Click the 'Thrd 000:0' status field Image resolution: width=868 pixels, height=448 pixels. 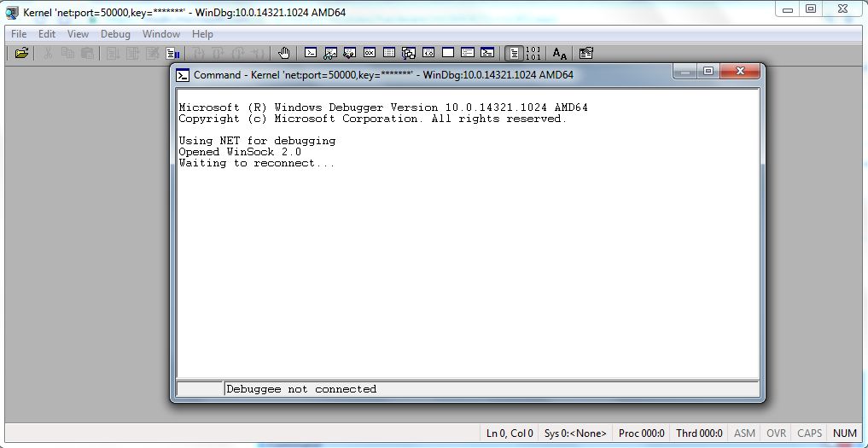[x=699, y=433]
